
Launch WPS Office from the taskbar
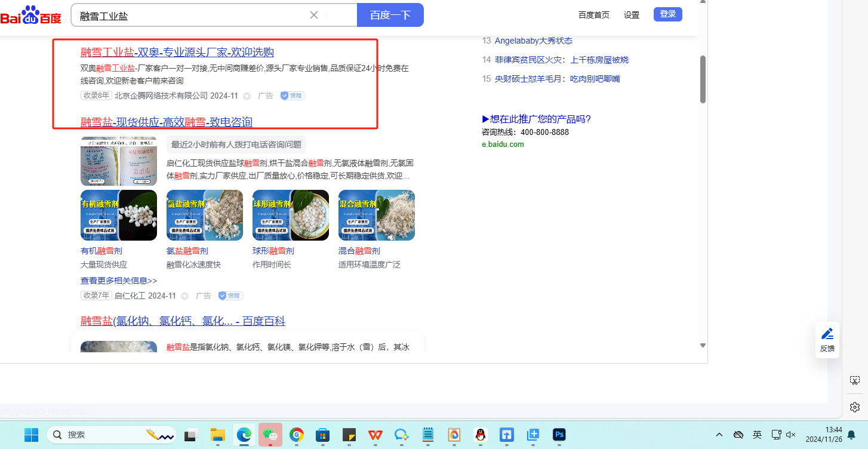375,435
